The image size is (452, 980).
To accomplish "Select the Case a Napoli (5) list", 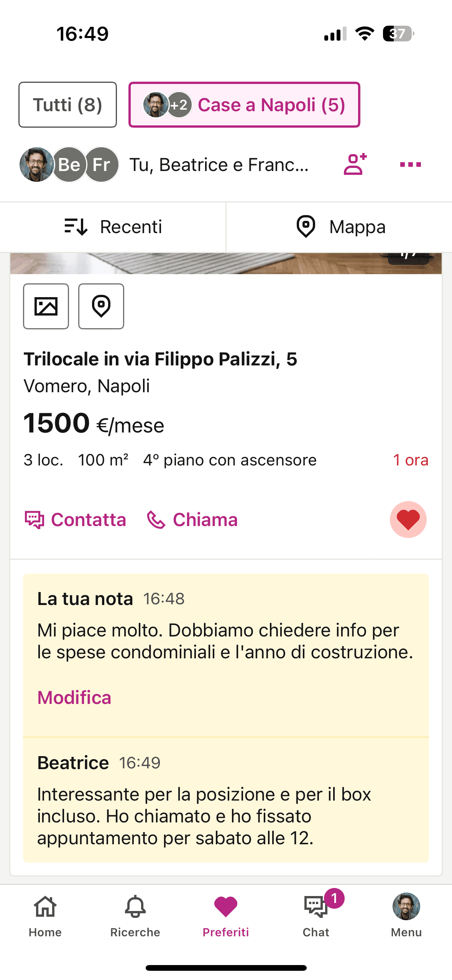I will tap(244, 105).
